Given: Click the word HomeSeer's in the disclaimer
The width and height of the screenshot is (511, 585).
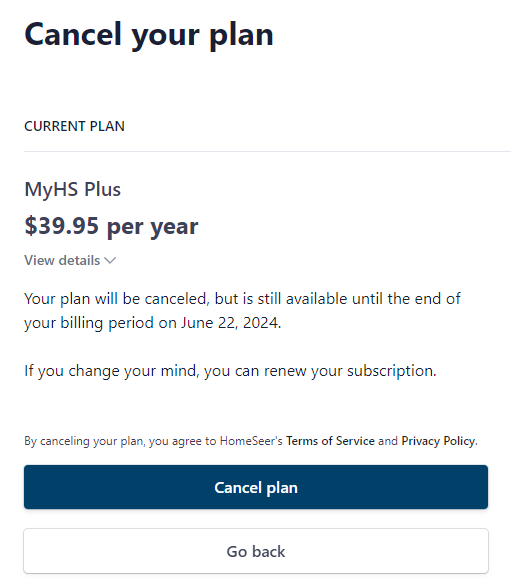Looking at the screenshot, I should [x=251, y=441].
